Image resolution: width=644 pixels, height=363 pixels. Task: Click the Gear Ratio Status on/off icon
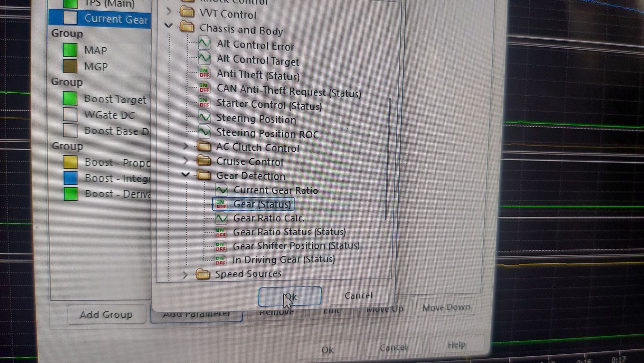(x=221, y=232)
